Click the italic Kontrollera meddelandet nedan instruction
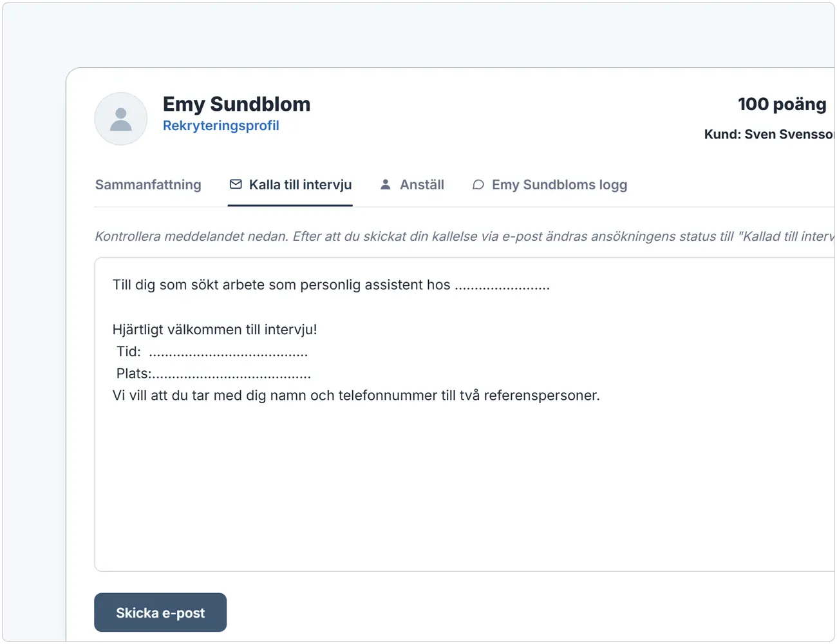837x644 pixels. click(464, 236)
